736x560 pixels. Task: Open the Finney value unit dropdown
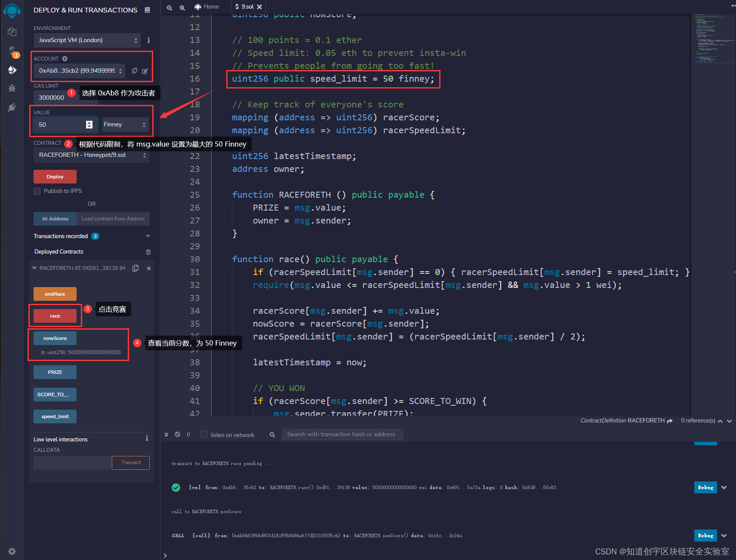pos(125,125)
